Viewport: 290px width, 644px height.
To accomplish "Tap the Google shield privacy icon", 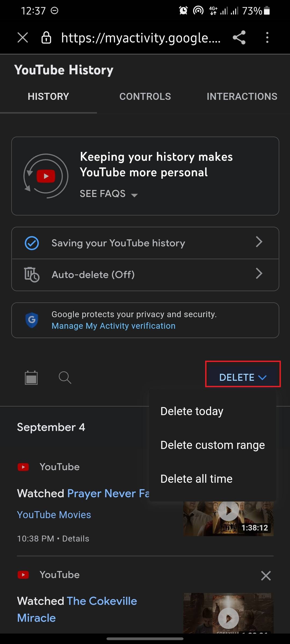I will [x=32, y=320].
